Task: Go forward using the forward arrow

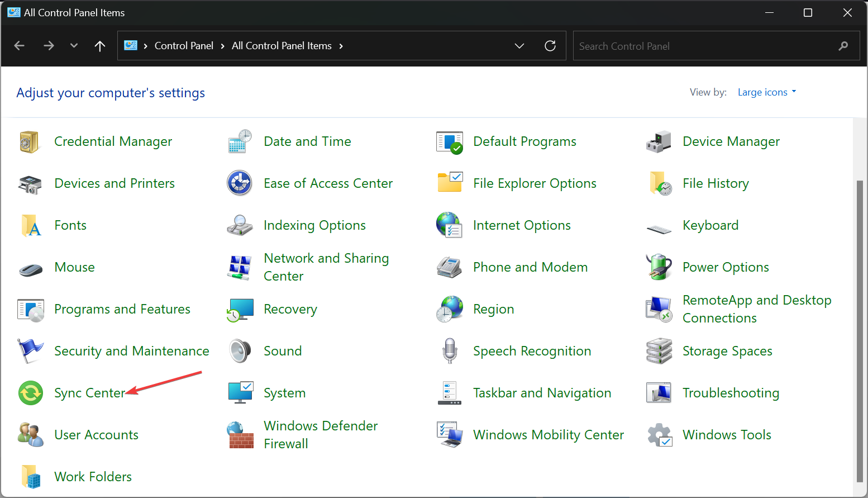Action: 49,46
